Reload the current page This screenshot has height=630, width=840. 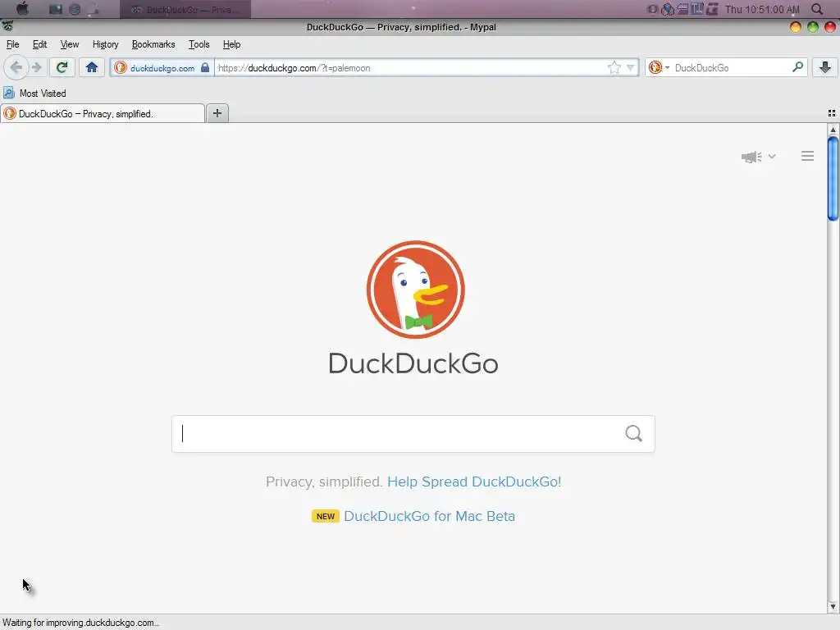(x=62, y=67)
